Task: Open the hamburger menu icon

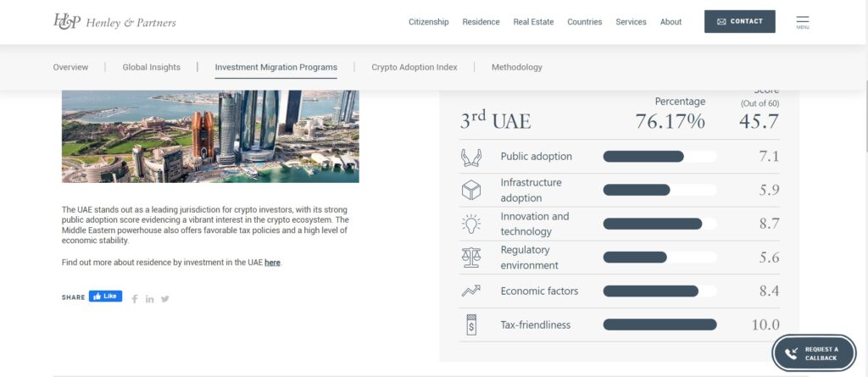Action: coord(803,21)
